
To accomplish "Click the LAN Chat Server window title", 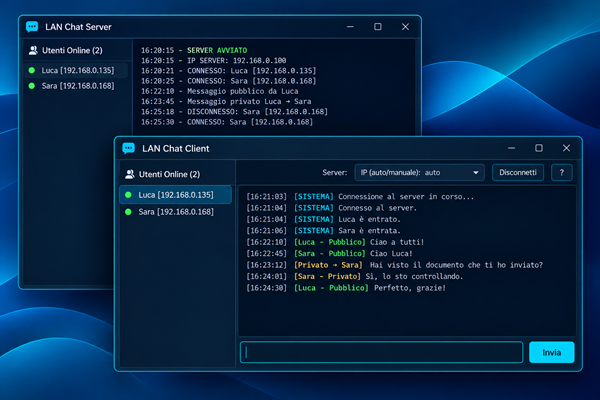I will tap(78, 27).
